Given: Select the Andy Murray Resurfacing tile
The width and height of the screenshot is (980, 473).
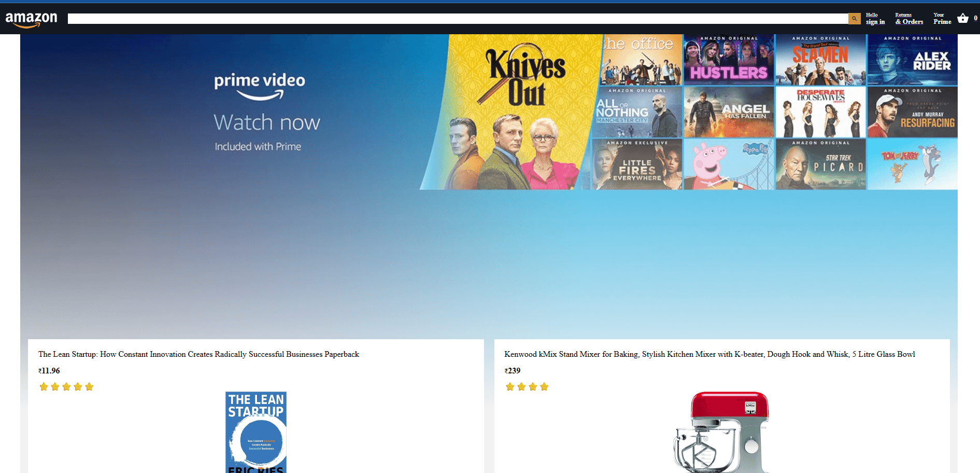Looking at the screenshot, I should pyautogui.click(x=913, y=112).
